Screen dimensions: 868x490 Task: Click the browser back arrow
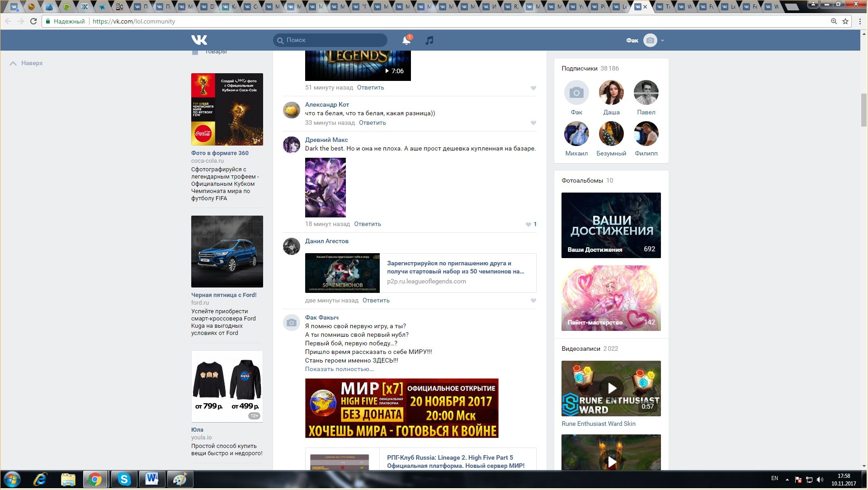pyautogui.click(x=8, y=21)
